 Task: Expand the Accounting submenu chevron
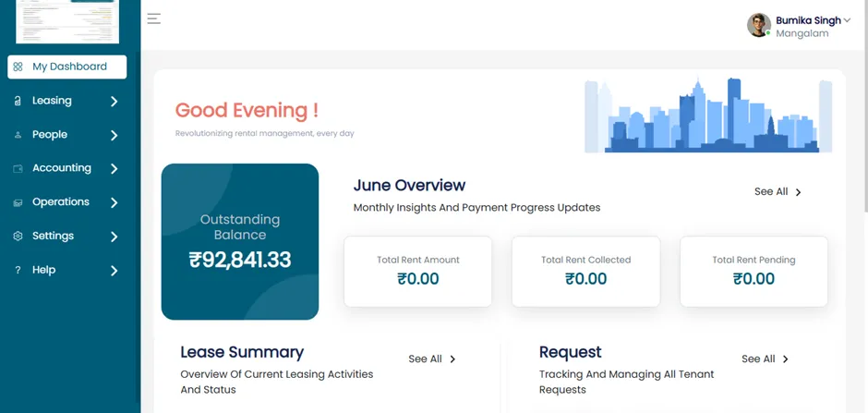point(114,169)
